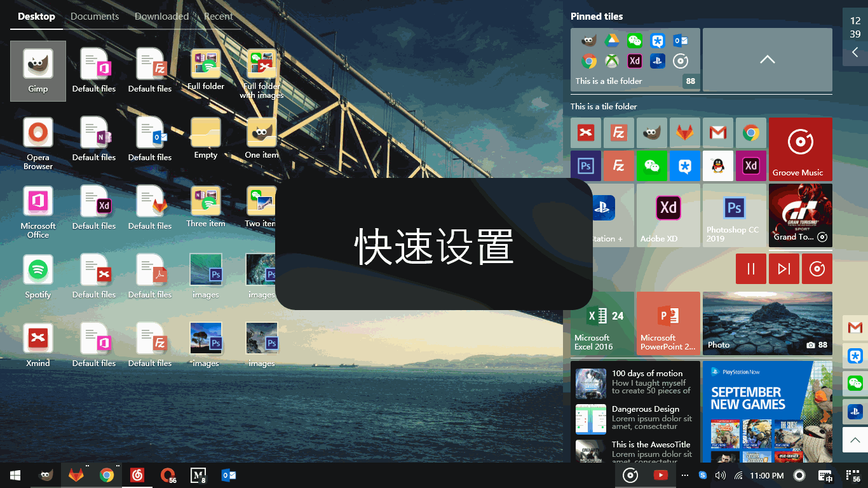868x488 pixels.
Task: Open the One item folder
Action: coord(262,138)
